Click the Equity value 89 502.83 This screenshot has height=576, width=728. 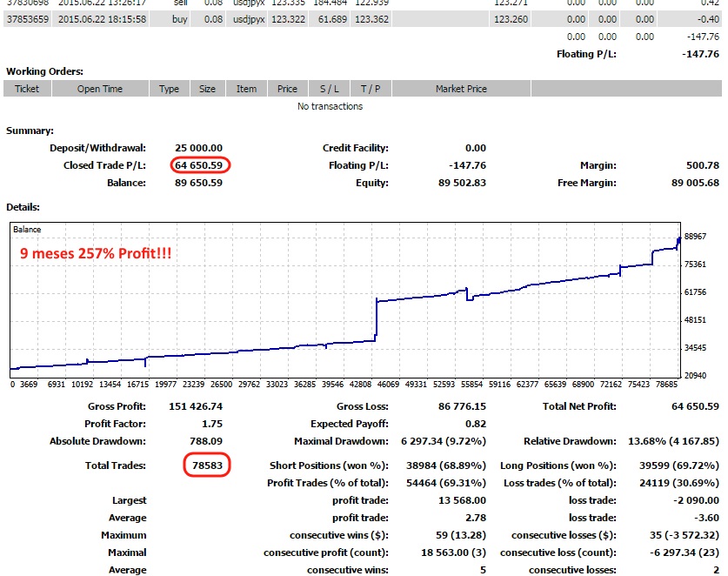[462, 183]
